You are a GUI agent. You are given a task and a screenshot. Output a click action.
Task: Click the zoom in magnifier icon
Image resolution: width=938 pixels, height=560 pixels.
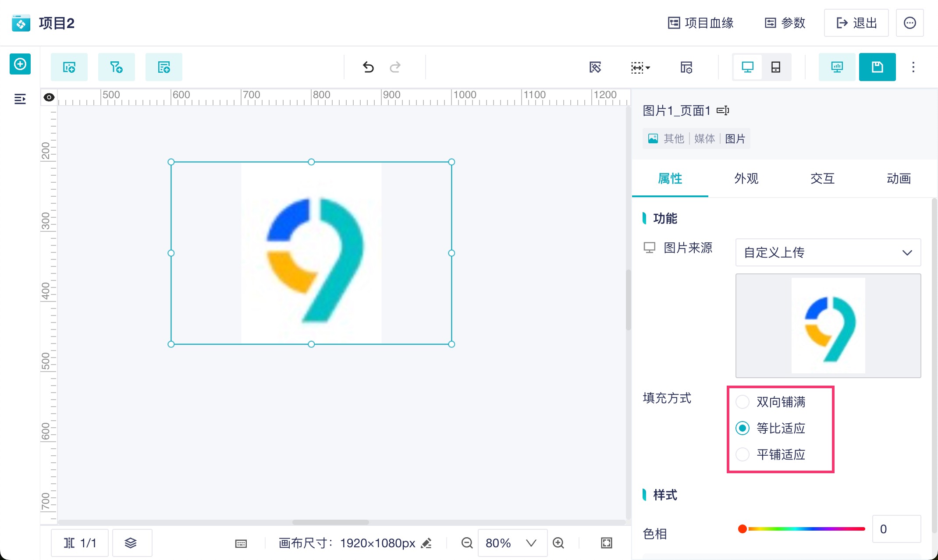(x=558, y=543)
